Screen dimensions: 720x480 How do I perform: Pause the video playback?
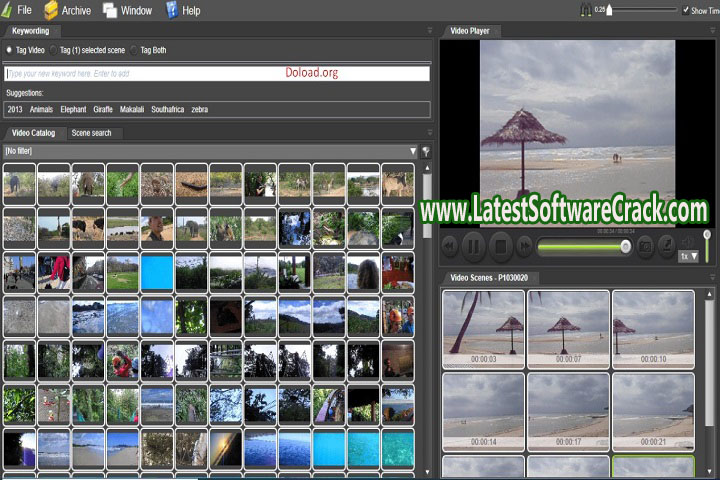tap(475, 246)
